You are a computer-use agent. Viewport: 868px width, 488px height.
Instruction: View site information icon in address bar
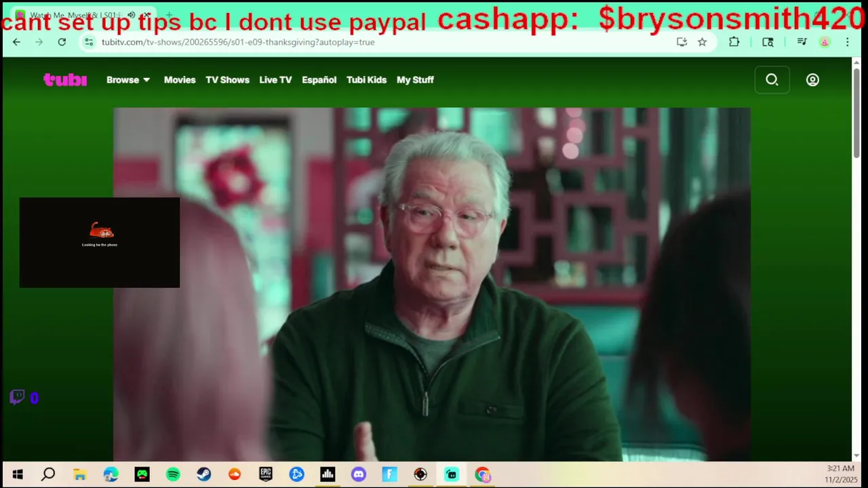point(89,42)
